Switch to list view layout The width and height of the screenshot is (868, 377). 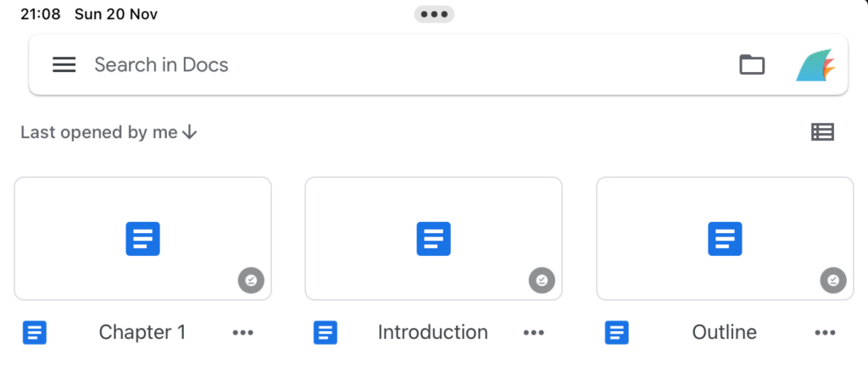pos(822,131)
